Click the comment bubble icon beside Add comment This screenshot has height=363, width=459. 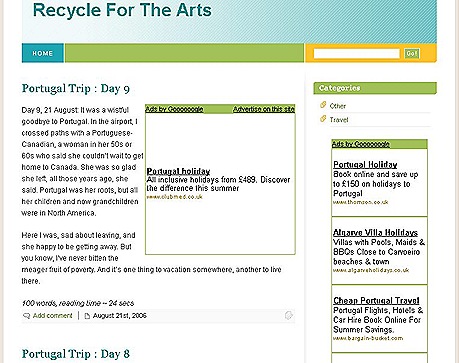pos(26,316)
